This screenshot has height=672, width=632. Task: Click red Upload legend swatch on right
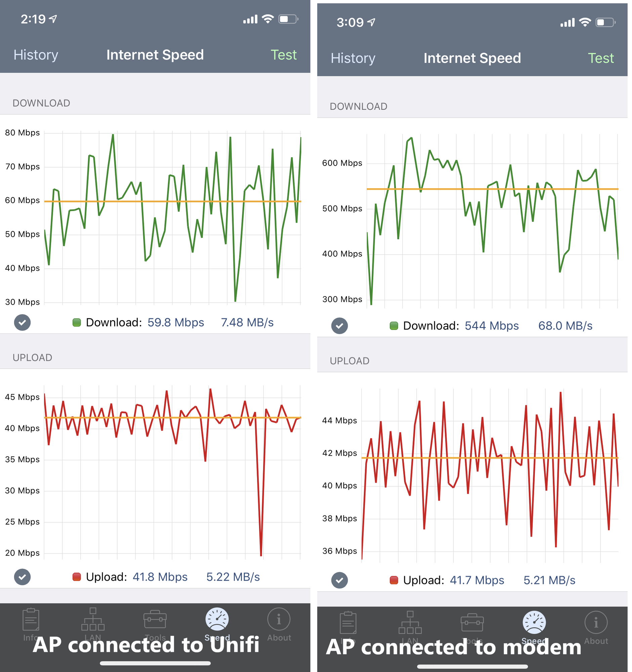coord(394,581)
